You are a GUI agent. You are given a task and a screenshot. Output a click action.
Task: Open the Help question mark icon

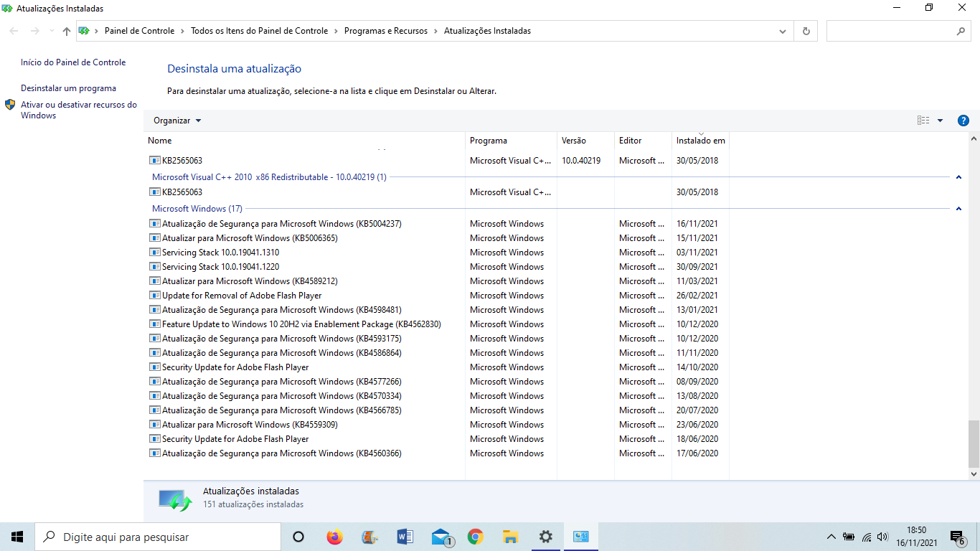[x=963, y=121]
